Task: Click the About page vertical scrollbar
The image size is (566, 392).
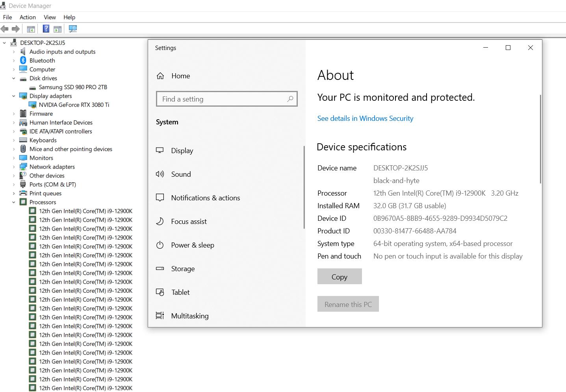Action: point(540,139)
